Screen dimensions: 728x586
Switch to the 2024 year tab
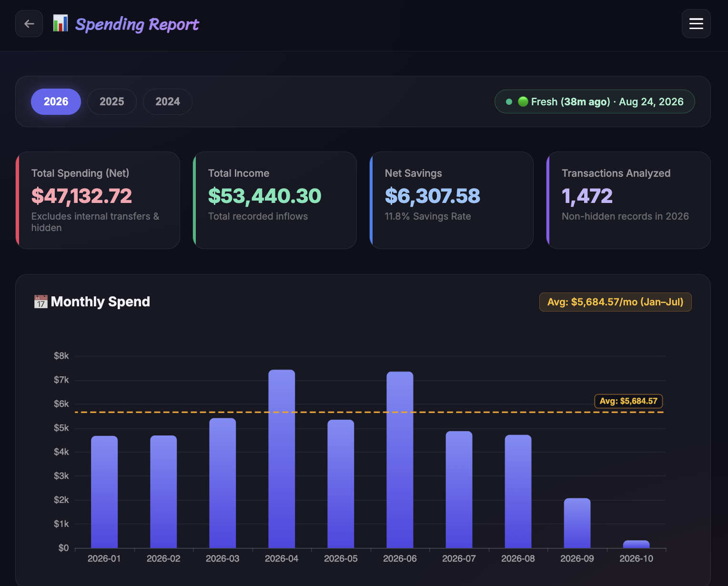[168, 101]
